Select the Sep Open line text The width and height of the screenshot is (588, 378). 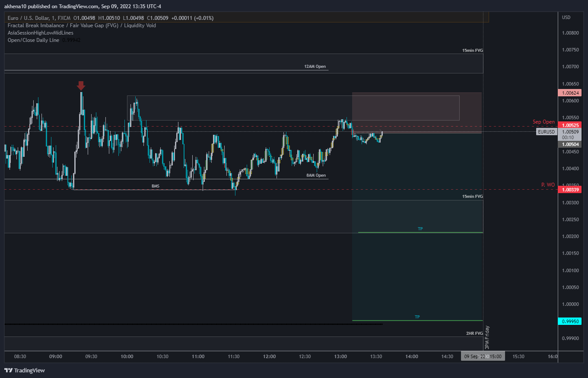(544, 122)
